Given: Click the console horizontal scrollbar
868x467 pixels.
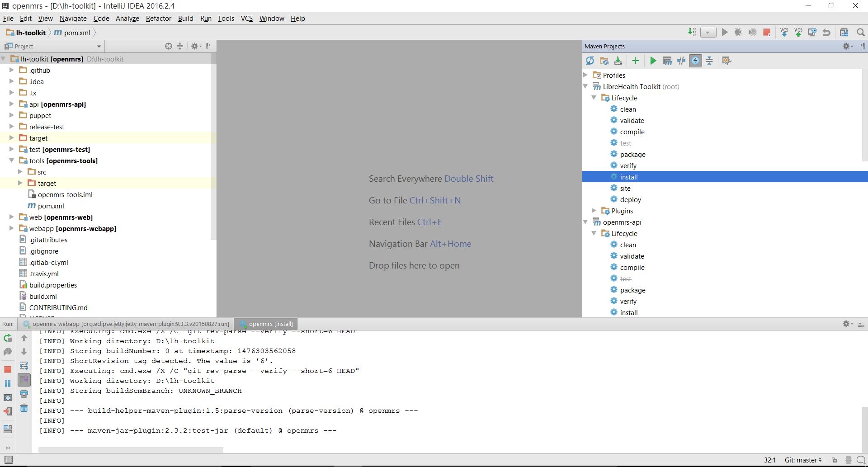Looking at the screenshot, I should point(131,450).
